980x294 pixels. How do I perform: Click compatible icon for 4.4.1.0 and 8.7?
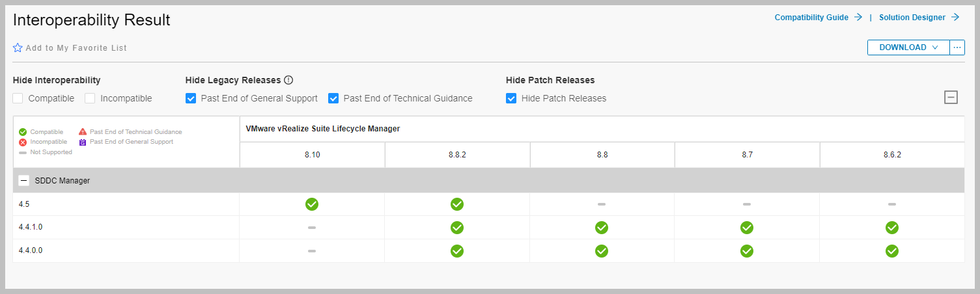[x=747, y=228]
